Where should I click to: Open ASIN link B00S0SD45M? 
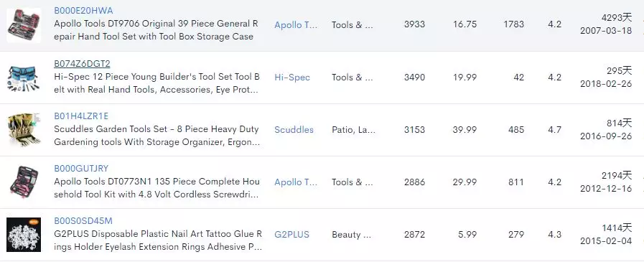[x=83, y=221]
